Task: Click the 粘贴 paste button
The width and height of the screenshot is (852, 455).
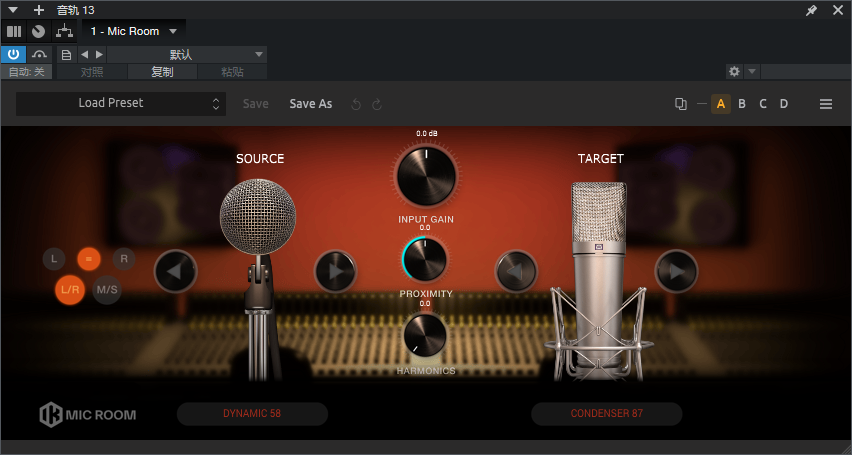Action: coord(233,72)
